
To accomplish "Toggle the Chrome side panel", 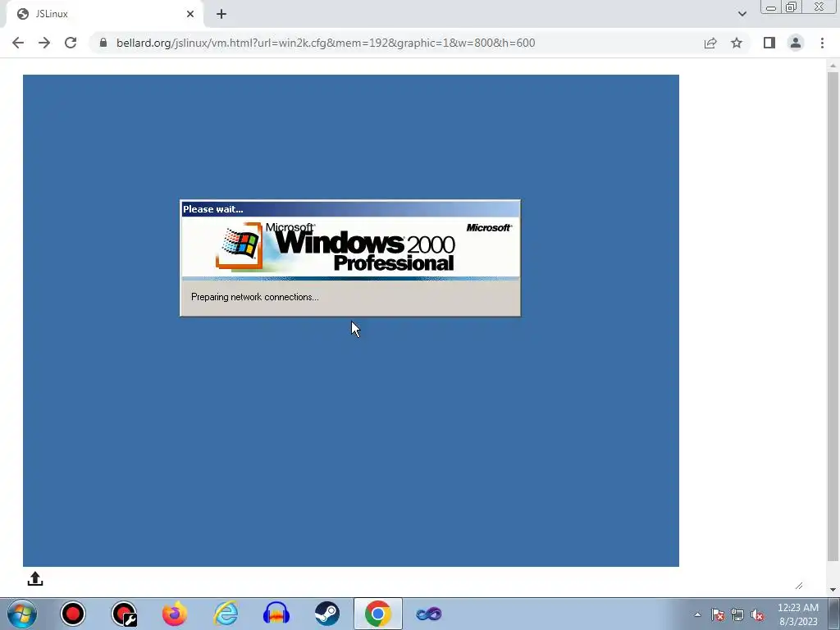I will coord(769,43).
